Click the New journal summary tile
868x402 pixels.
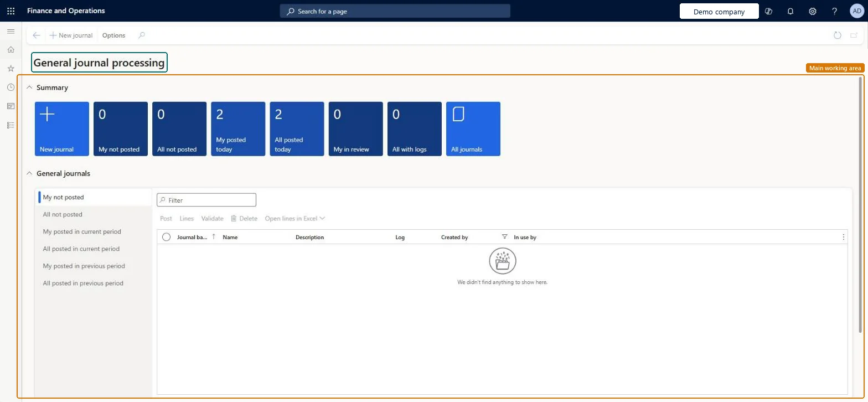pos(62,129)
